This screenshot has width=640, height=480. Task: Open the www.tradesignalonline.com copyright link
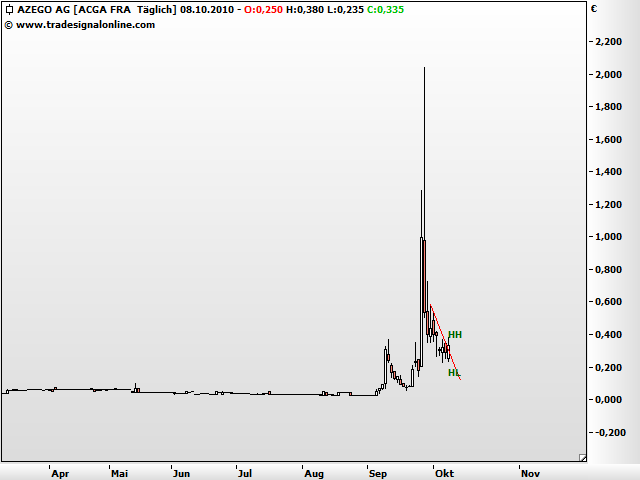pyautogui.click(x=80, y=25)
